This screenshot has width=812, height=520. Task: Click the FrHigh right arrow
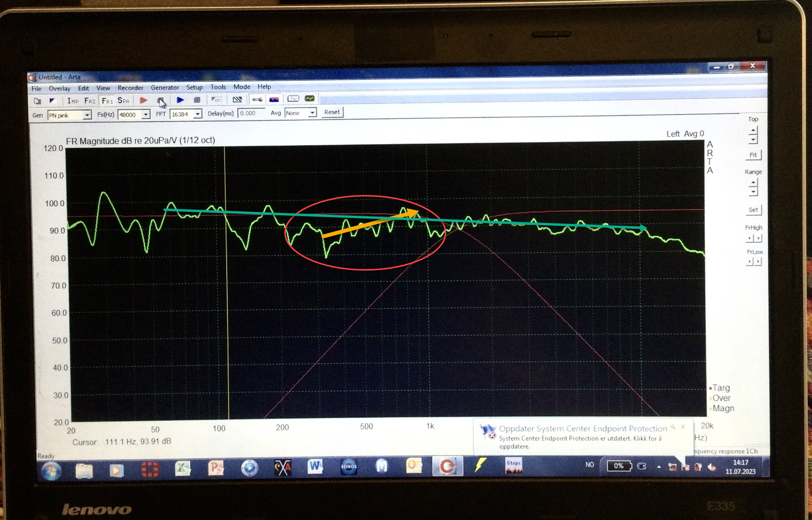[x=758, y=238]
